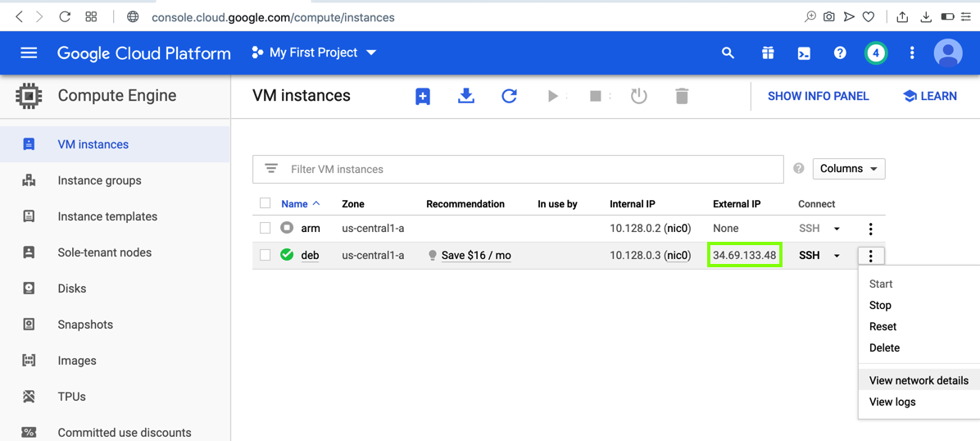Viewport: 980px width, 441px height.
Task: Click the Stop square icon in toolbar
Action: [x=595, y=97]
